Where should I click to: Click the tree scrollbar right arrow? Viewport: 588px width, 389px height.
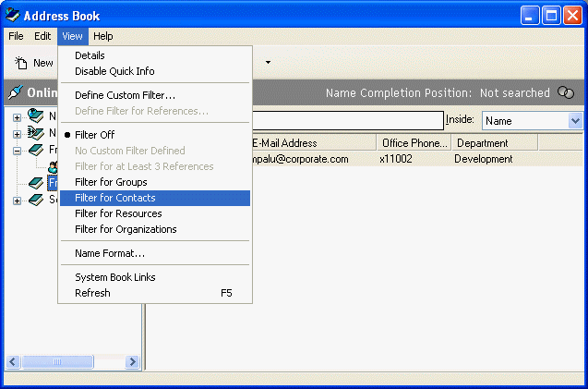(x=132, y=361)
